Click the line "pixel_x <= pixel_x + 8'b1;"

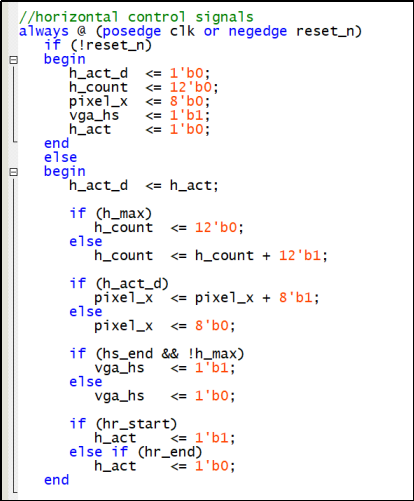(207, 298)
